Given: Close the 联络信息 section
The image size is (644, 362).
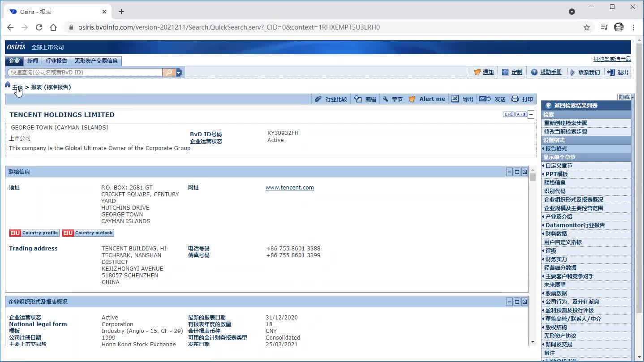Looking at the screenshot, I should click(x=524, y=172).
